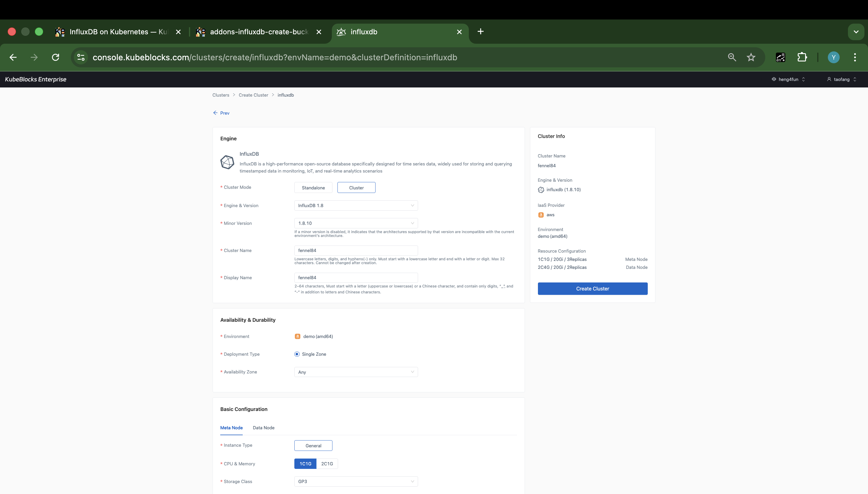Image resolution: width=868 pixels, height=494 pixels.
Task: Open the Chrome three-dot menu
Action: 855,57
